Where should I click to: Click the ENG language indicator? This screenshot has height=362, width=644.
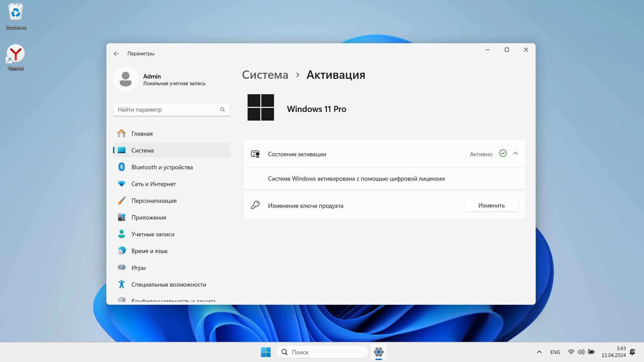555,352
